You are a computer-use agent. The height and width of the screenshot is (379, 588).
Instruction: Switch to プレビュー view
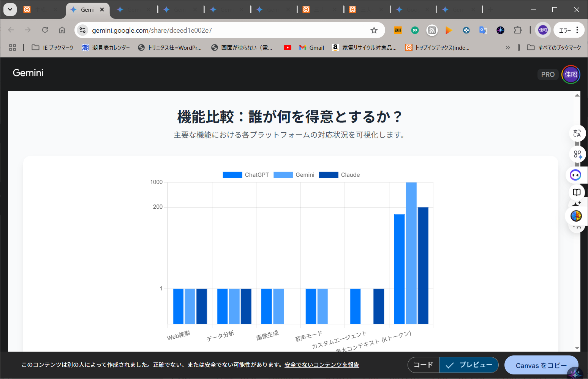[x=469, y=365]
